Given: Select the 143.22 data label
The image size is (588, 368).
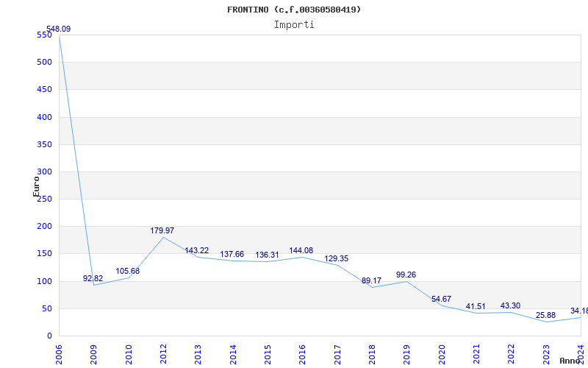Looking at the screenshot, I should [x=196, y=250].
